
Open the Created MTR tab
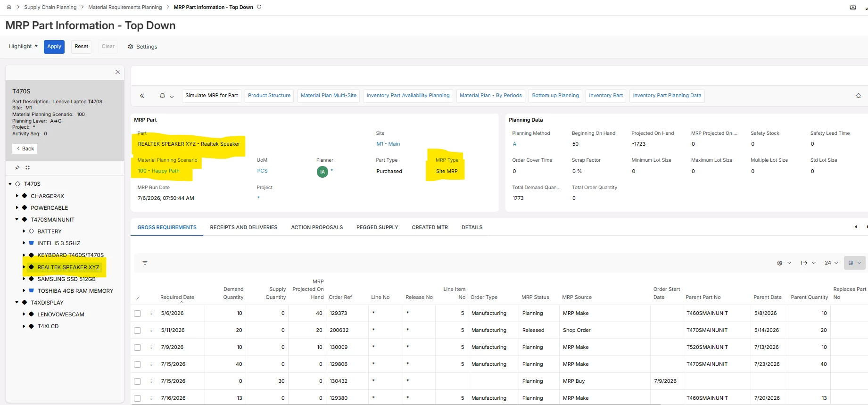[430, 227]
